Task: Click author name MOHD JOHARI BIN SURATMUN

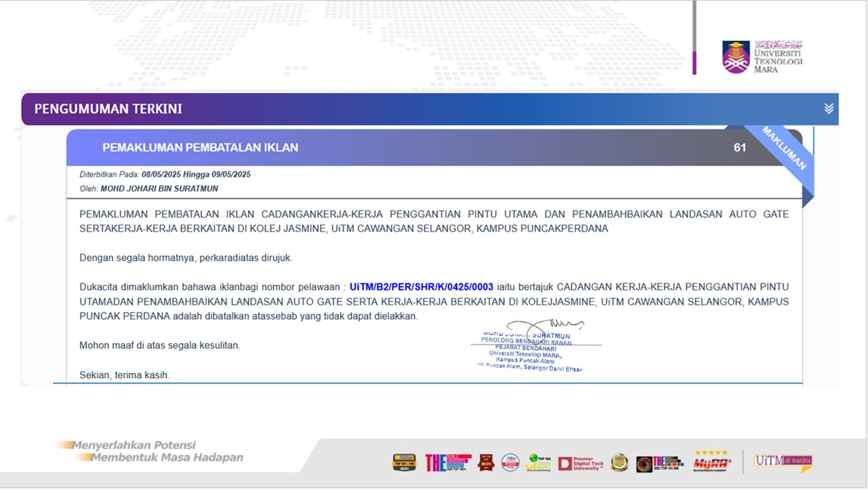Action: [159, 188]
